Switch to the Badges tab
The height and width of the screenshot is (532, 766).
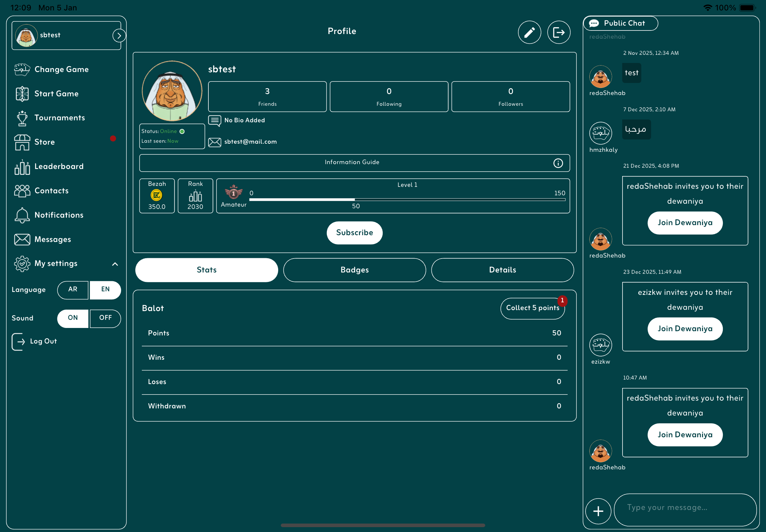[x=354, y=270]
